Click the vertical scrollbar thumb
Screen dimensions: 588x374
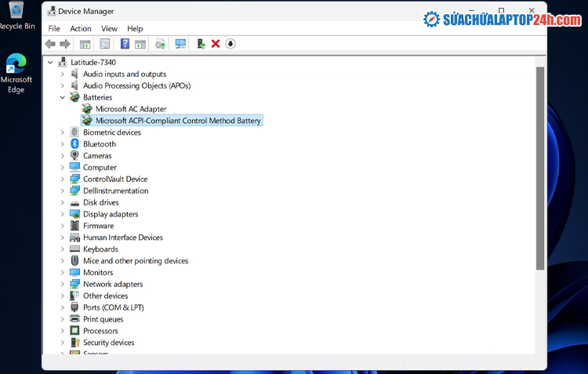pyautogui.click(x=540, y=168)
